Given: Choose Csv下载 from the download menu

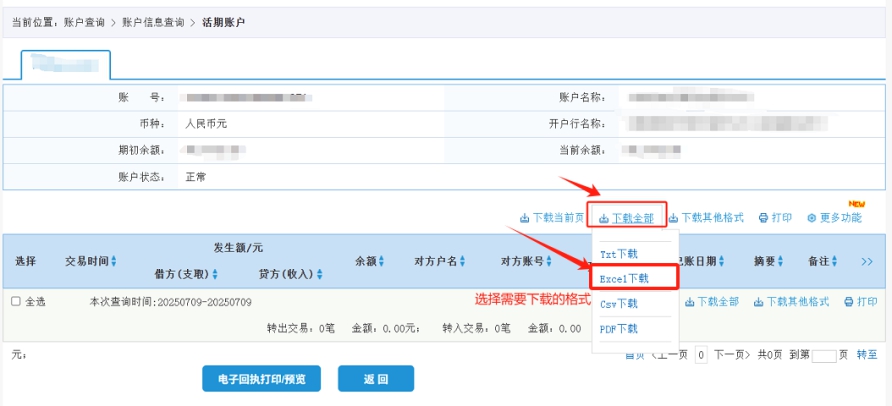Looking at the screenshot, I should coord(618,304).
